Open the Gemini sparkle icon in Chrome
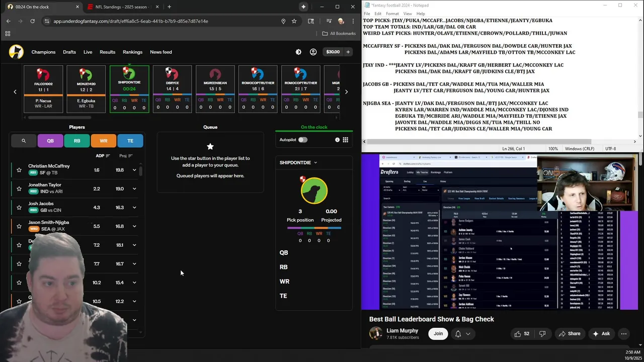 coord(303,7)
